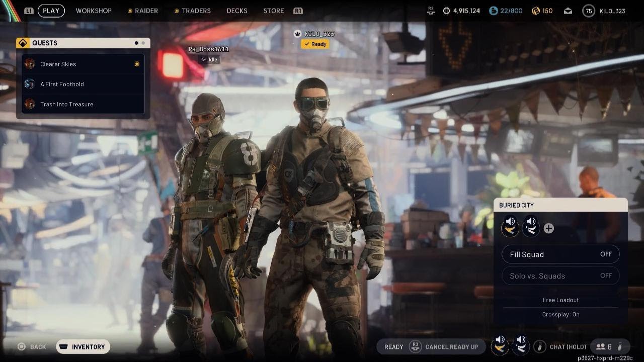Click the 150 token amount
Viewport: 644px width, 362px height.
(547, 11)
